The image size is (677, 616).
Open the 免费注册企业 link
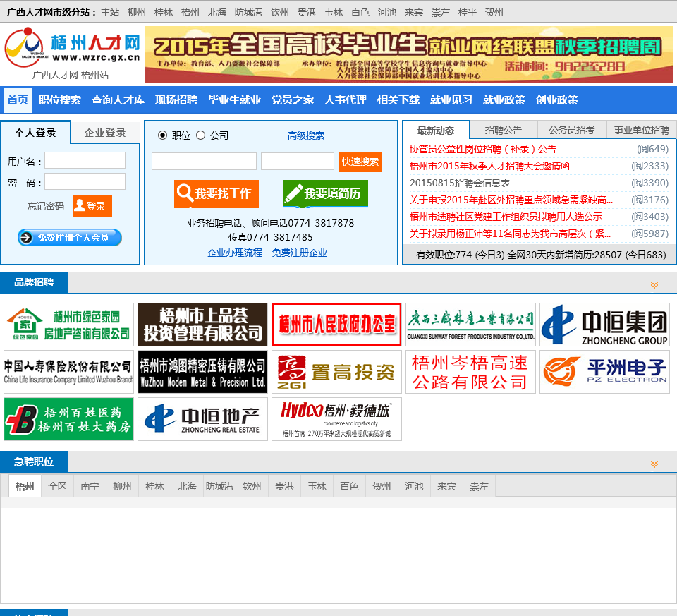point(299,253)
